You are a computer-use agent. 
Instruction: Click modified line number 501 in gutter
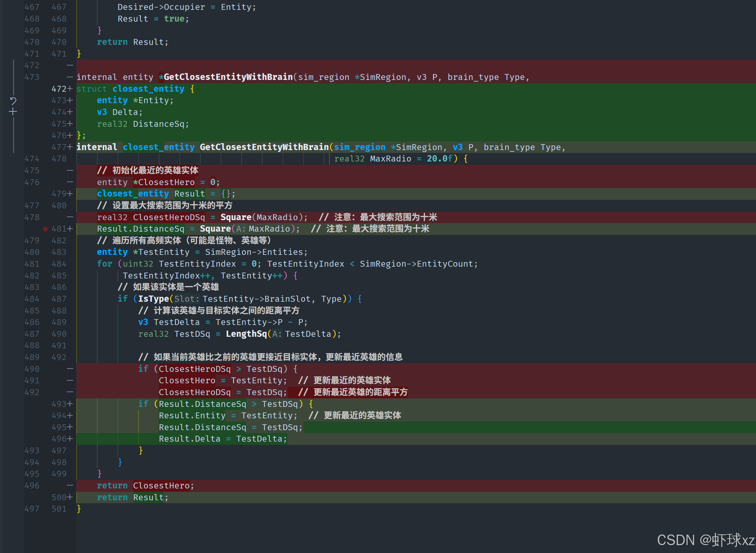pos(59,509)
